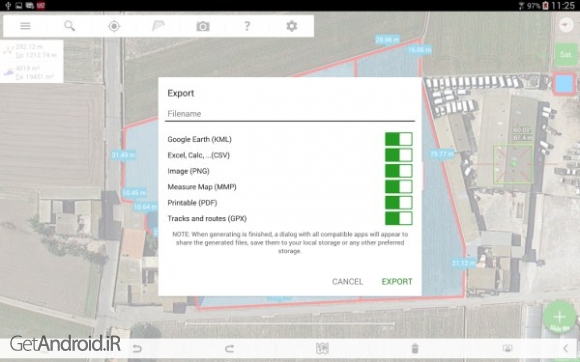Viewport: 580px width, 362px height.
Task: Tap the 28.98 m segment label
Action: click(x=387, y=40)
